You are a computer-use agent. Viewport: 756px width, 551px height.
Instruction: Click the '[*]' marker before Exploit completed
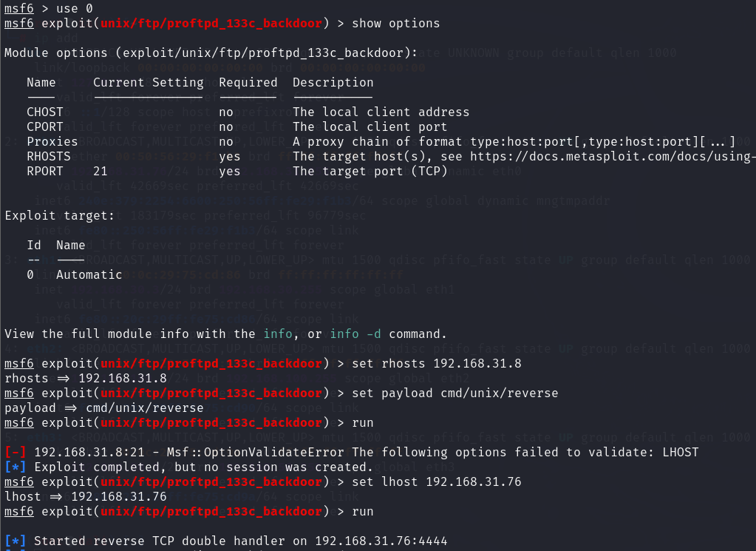[x=15, y=467]
